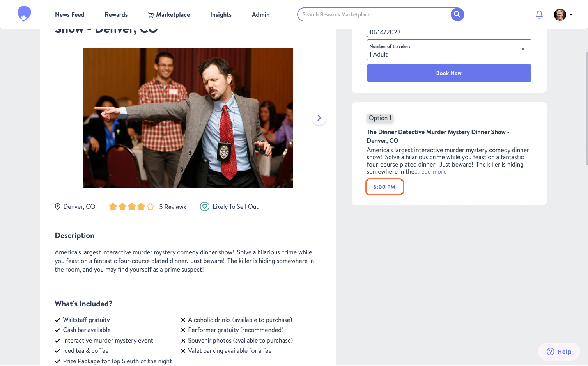
Task: Click X mark beside Alcoholic drinks
Action: (x=183, y=320)
